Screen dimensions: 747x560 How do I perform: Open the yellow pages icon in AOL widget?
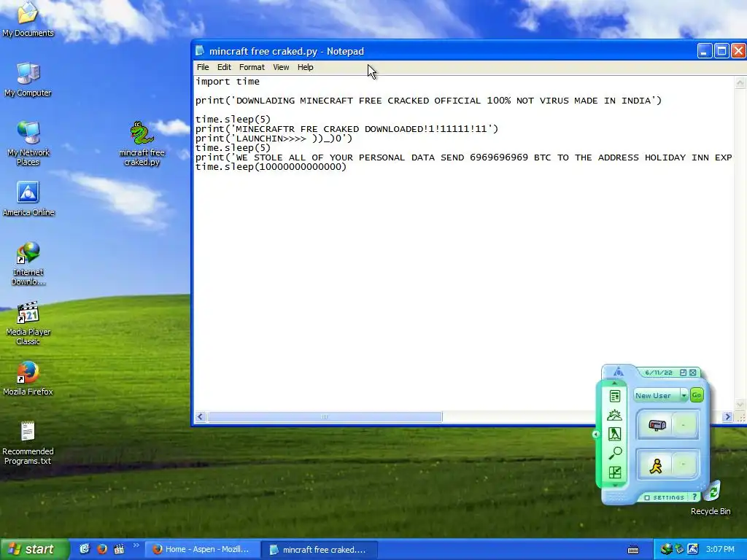tap(614, 434)
